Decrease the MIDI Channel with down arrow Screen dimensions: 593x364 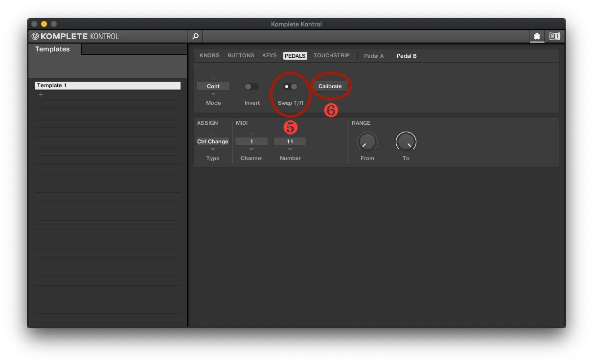[x=251, y=149]
